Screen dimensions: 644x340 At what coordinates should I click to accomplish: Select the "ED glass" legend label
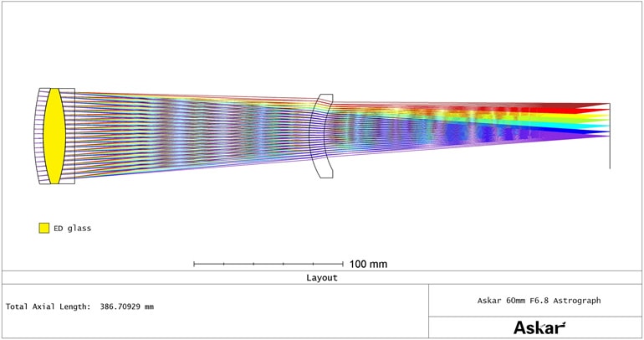pyautogui.click(x=73, y=228)
